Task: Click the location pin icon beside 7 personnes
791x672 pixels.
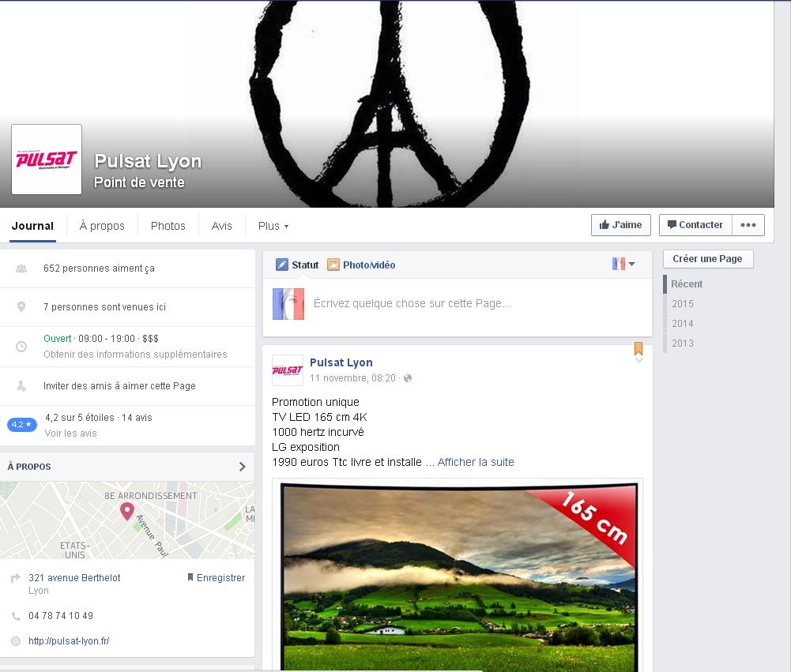Action: 21,306
